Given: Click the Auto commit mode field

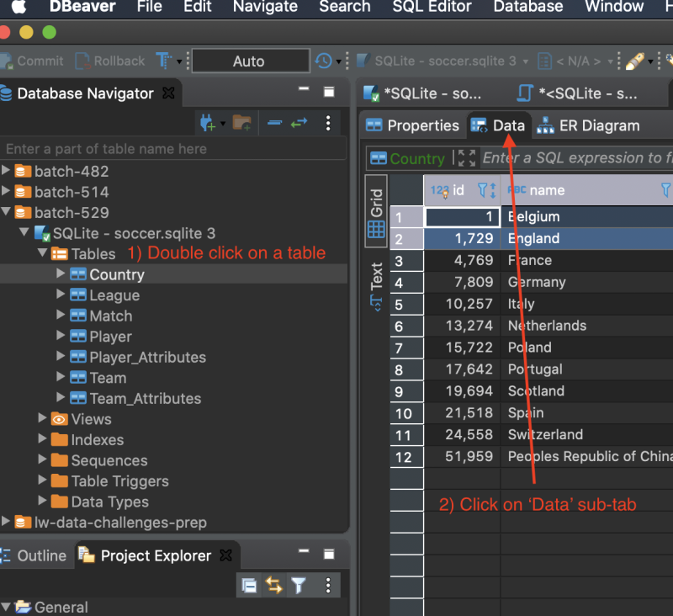Looking at the screenshot, I should 251,61.
